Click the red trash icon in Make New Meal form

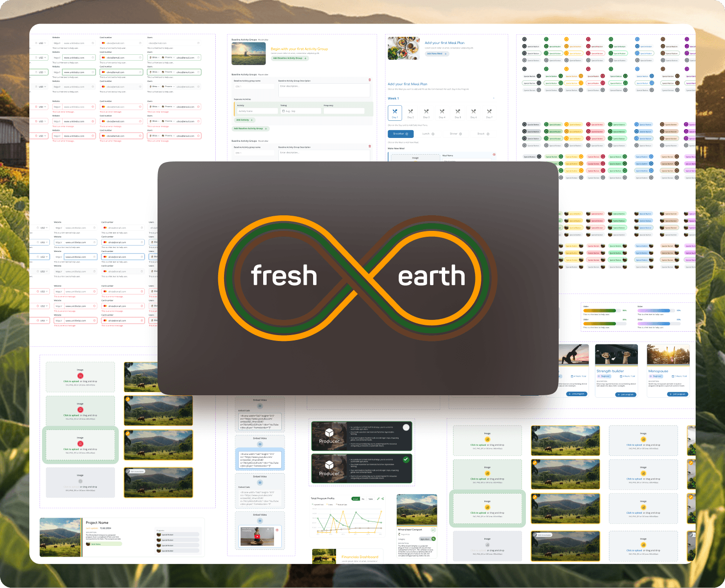point(494,155)
